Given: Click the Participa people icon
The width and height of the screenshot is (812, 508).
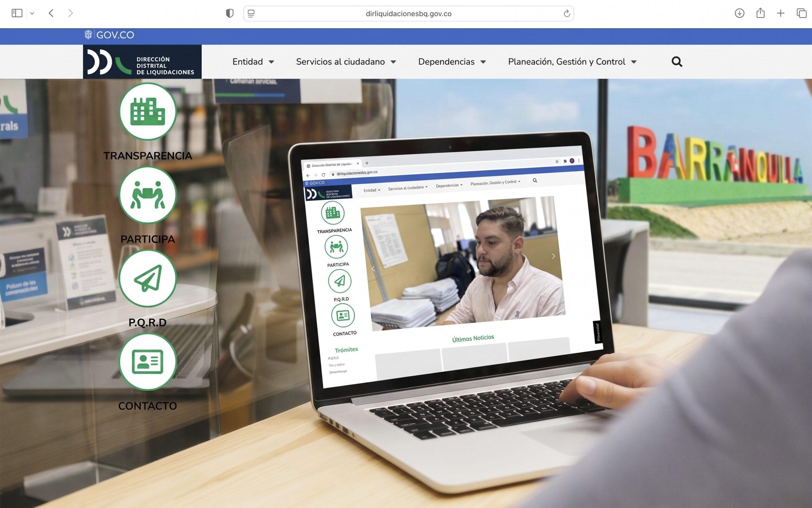Looking at the screenshot, I should [147, 194].
